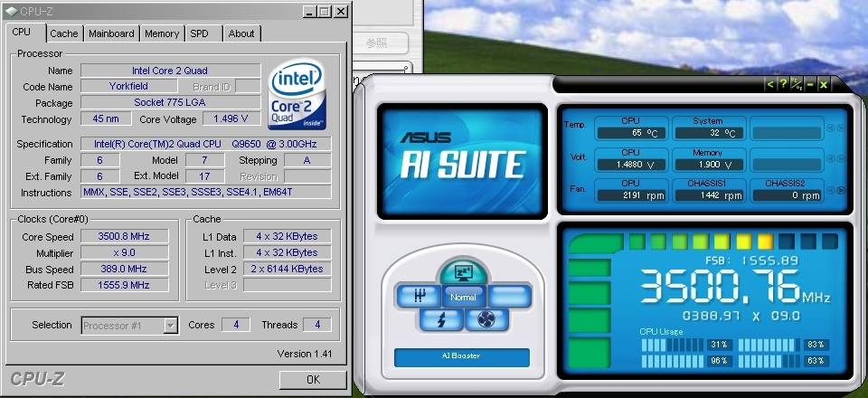This screenshot has height=398, width=868.
Task: Click Core Speed value 3500.8 MHz
Action: 125,236
